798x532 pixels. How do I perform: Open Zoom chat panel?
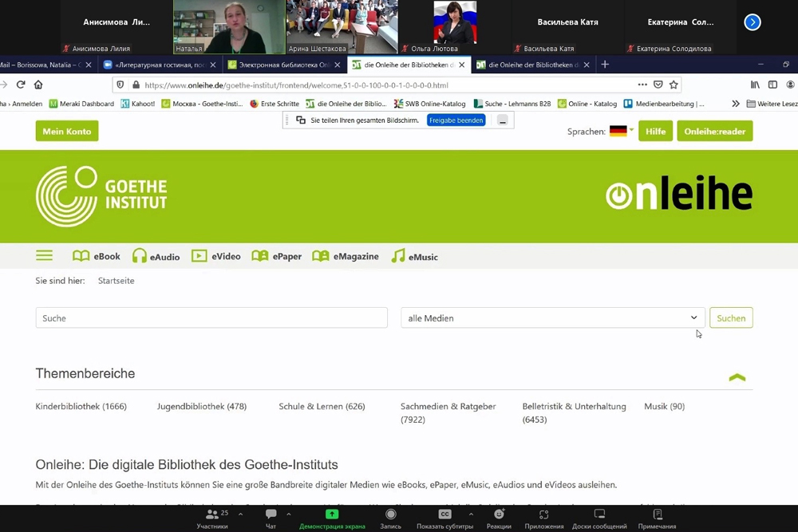(271, 518)
